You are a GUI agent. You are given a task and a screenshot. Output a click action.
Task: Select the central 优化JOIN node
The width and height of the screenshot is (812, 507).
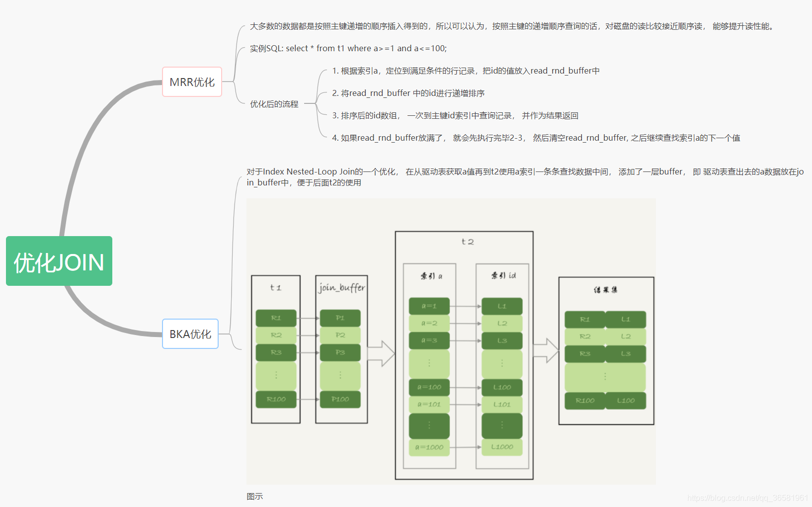click(59, 261)
